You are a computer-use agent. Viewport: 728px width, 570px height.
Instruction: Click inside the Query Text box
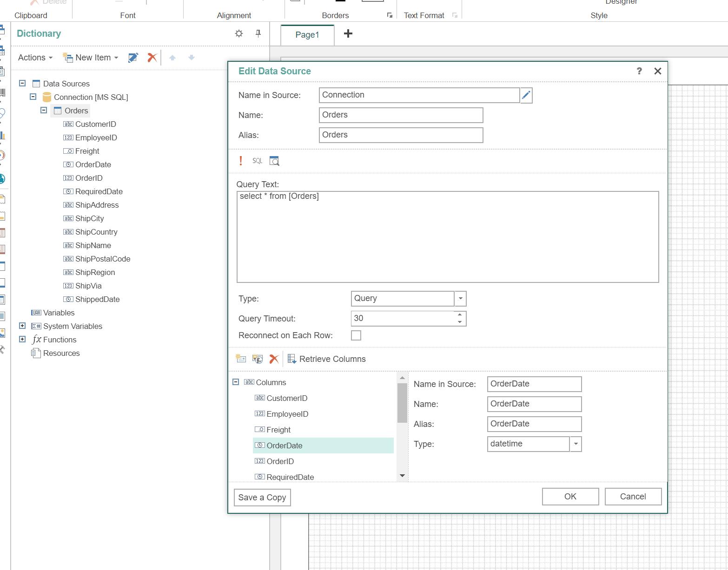click(448, 237)
